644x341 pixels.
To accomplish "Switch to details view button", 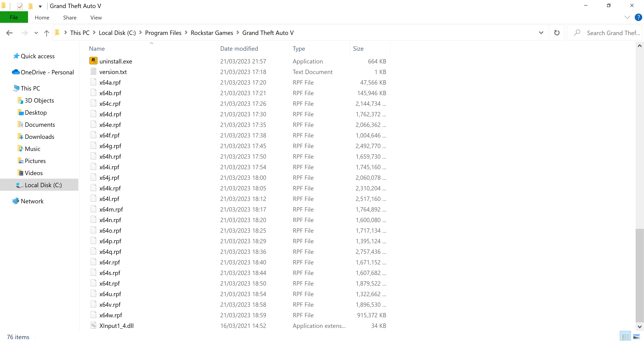I will pos(626,336).
